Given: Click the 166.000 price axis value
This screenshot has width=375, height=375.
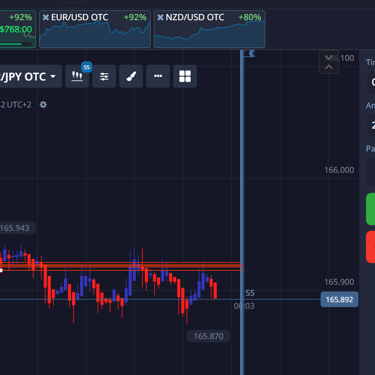Looking at the screenshot, I should [339, 170].
